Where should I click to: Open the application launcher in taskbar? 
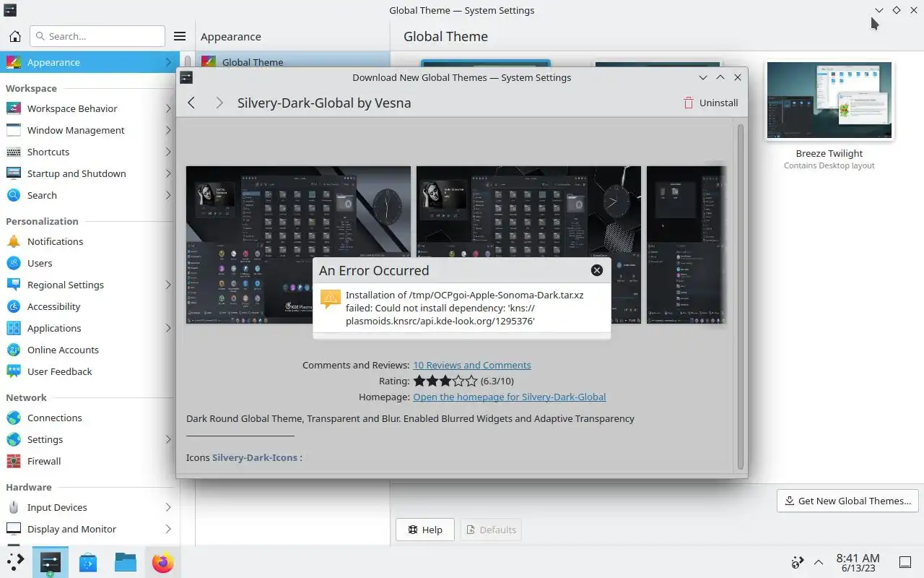click(14, 562)
